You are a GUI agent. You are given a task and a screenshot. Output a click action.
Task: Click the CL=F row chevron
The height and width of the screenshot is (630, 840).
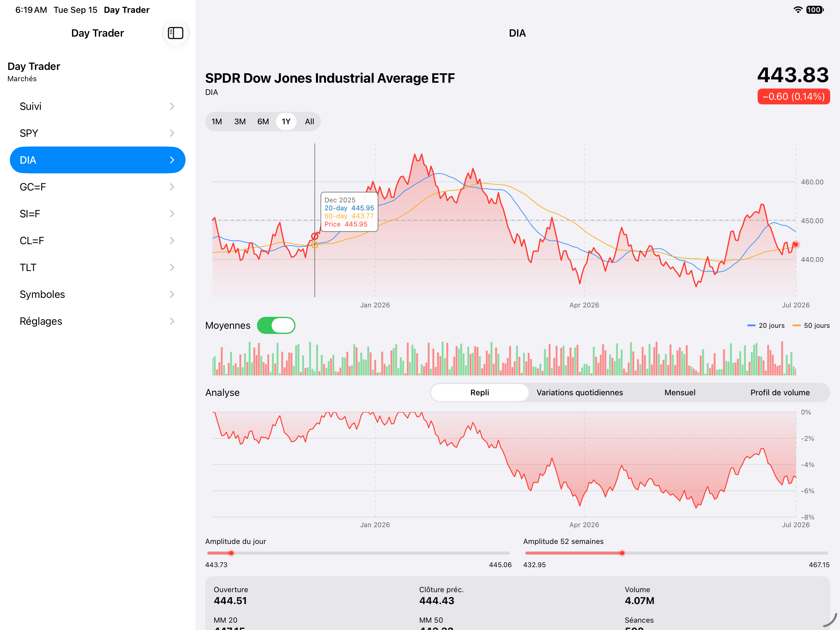[x=172, y=241]
